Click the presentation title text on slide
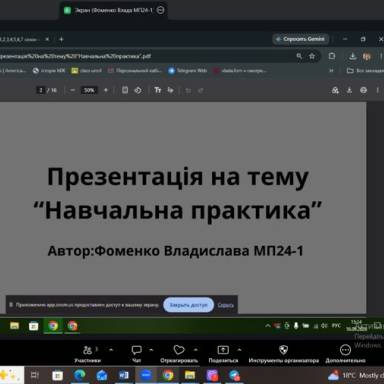 click(x=178, y=194)
